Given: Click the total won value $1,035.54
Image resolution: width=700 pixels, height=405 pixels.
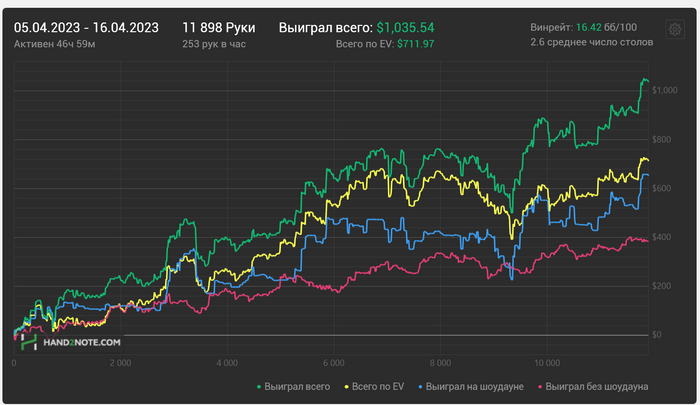Looking at the screenshot, I should (x=405, y=28).
